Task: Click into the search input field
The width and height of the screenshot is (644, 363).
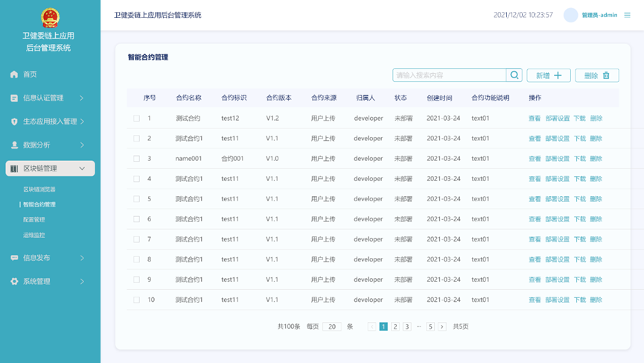Action: pyautogui.click(x=450, y=75)
